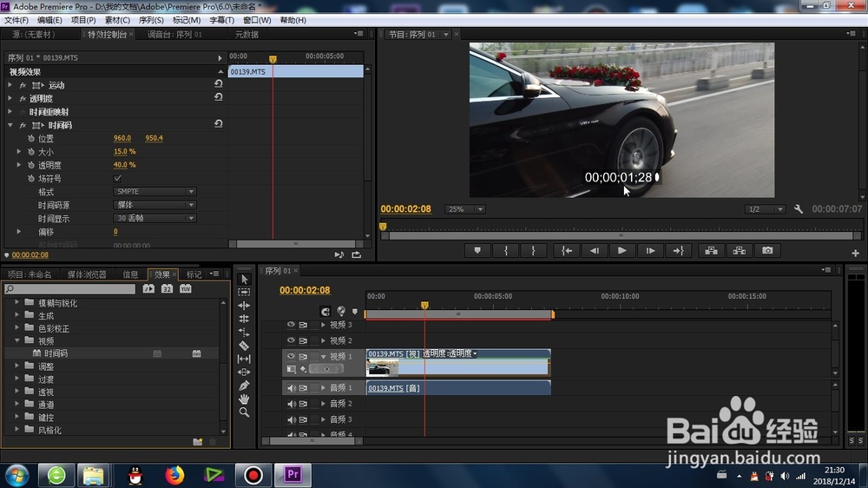
Task: Toggle 场符号 checkbox
Action: click(117, 178)
